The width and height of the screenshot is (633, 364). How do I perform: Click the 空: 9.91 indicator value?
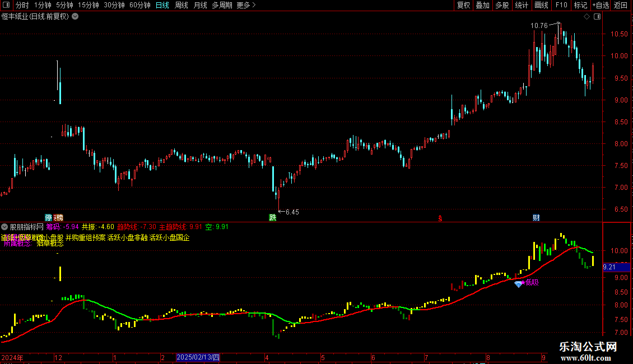[217, 227]
